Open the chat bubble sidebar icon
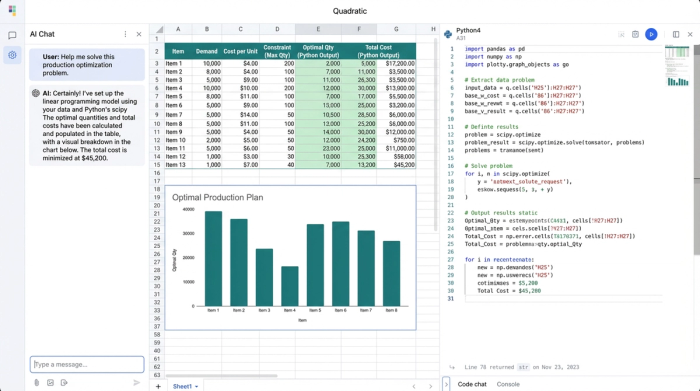This screenshot has width=700, height=391. (x=12, y=35)
